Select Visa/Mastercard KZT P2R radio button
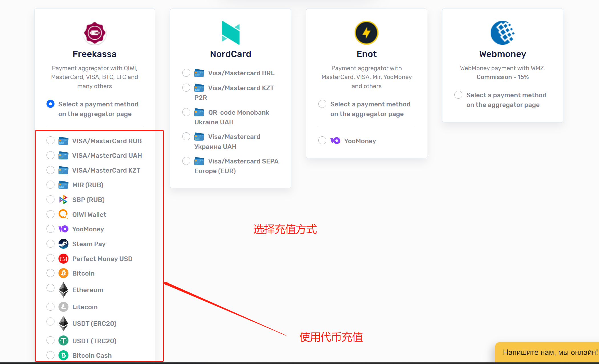 tap(186, 88)
